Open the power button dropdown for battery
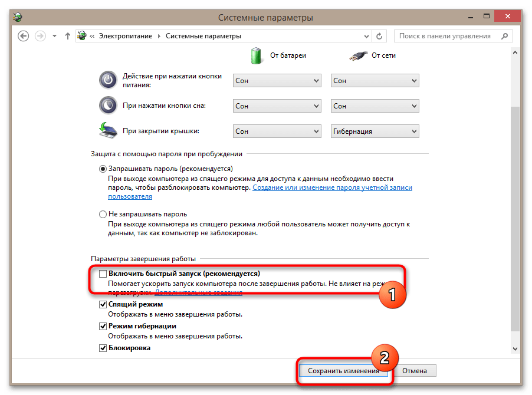The height and width of the screenshot is (395, 532). [x=277, y=81]
